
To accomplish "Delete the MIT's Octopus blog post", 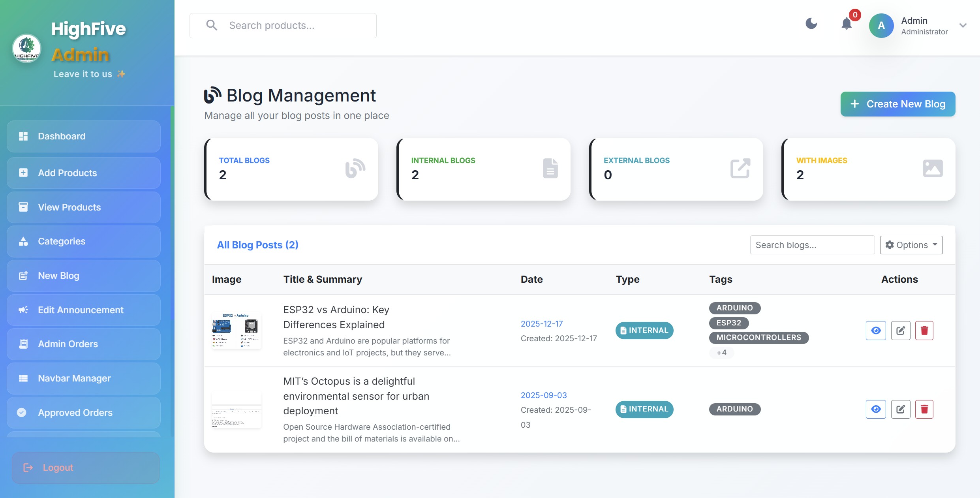I will click(924, 409).
